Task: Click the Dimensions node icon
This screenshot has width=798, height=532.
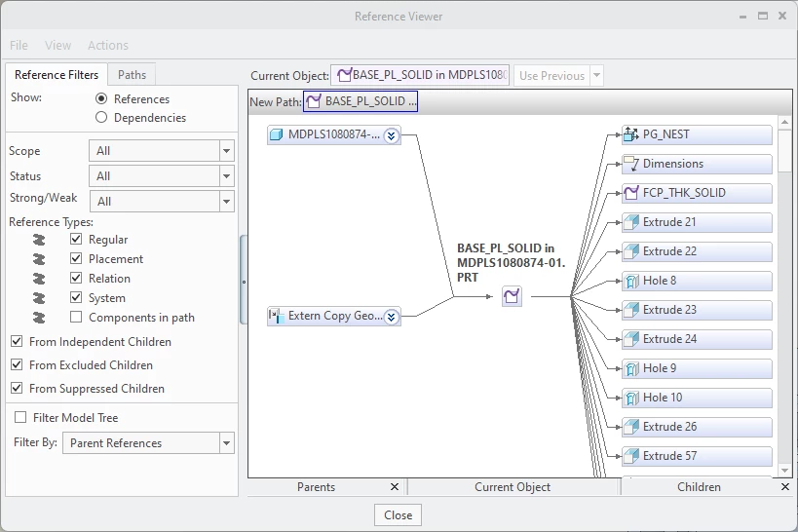Action: pos(631,164)
